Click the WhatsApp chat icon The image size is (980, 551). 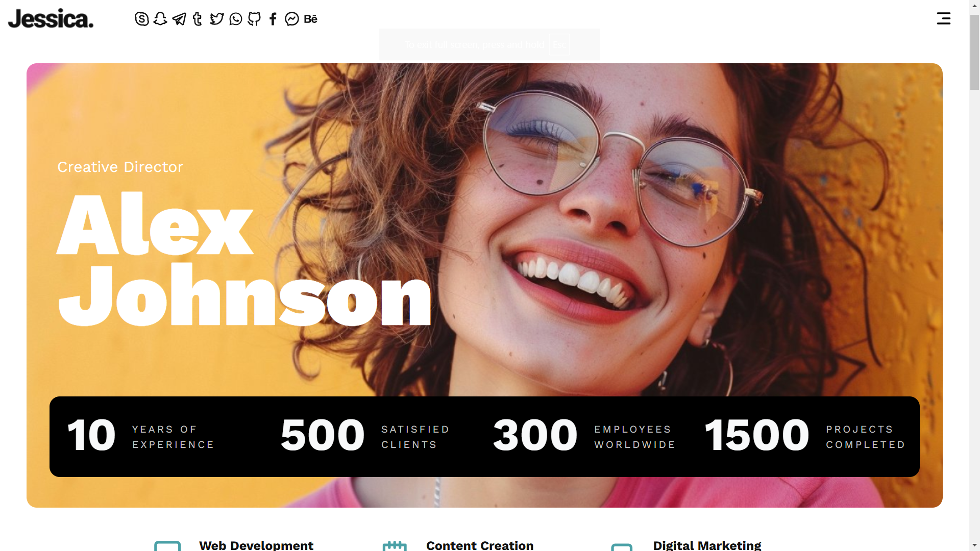coord(236,19)
